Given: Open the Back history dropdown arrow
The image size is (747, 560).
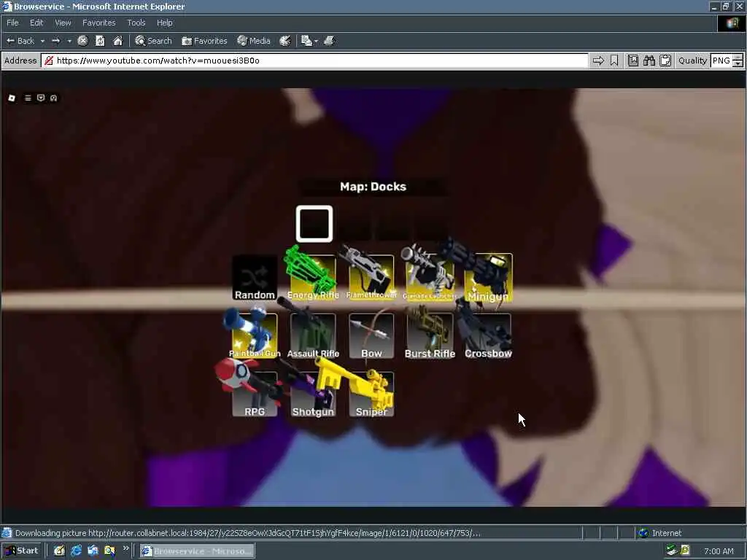Looking at the screenshot, I should click(42, 41).
